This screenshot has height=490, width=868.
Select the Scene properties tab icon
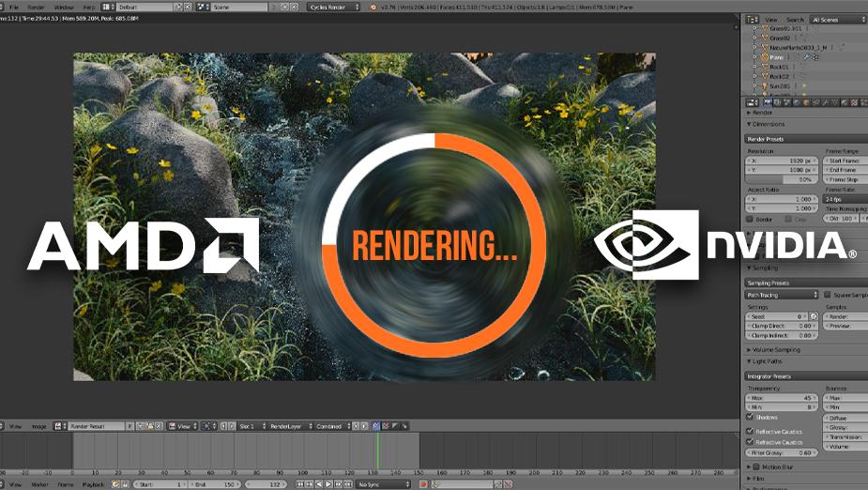click(786, 102)
